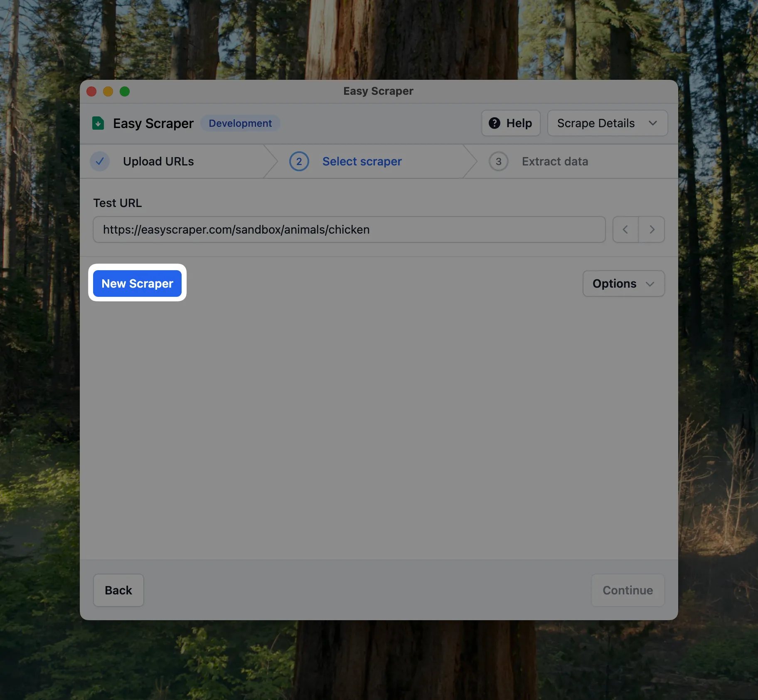The width and height of the screenshot is (758, 700).
Task: Click the green Easy Scraper logo icon
Action: click(98, 123)
